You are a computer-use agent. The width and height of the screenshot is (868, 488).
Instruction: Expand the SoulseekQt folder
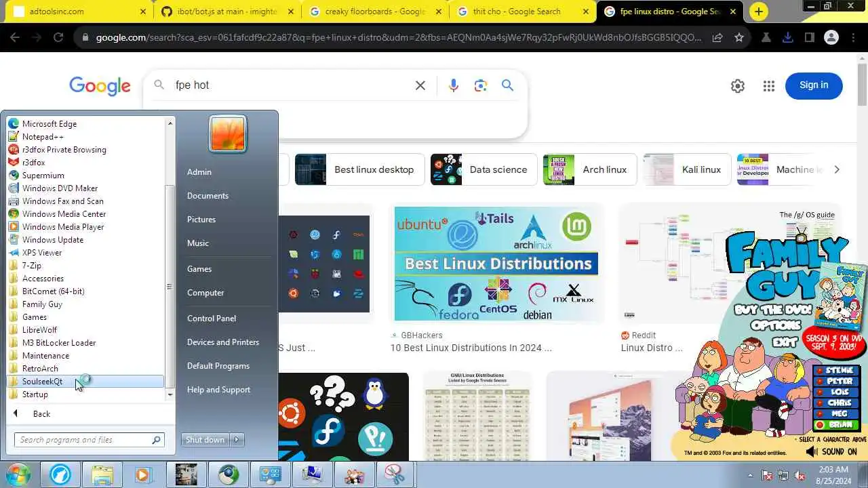coord(85,382)
